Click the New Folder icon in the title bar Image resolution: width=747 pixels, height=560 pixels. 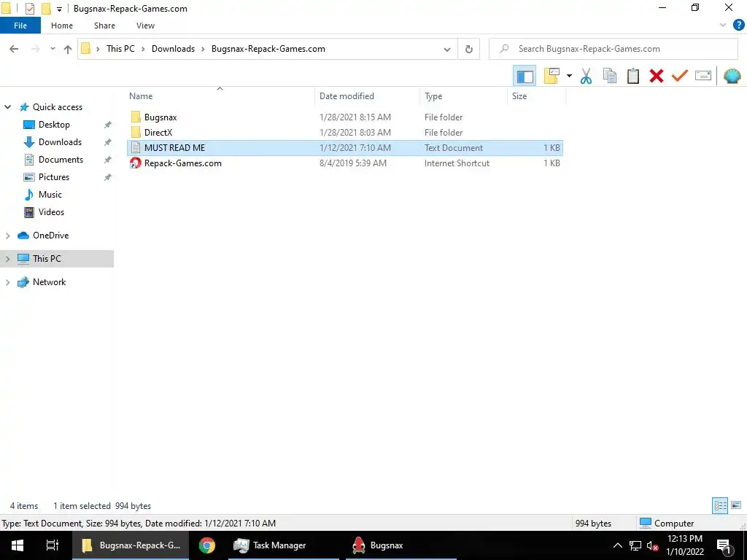tap(46, 9)
